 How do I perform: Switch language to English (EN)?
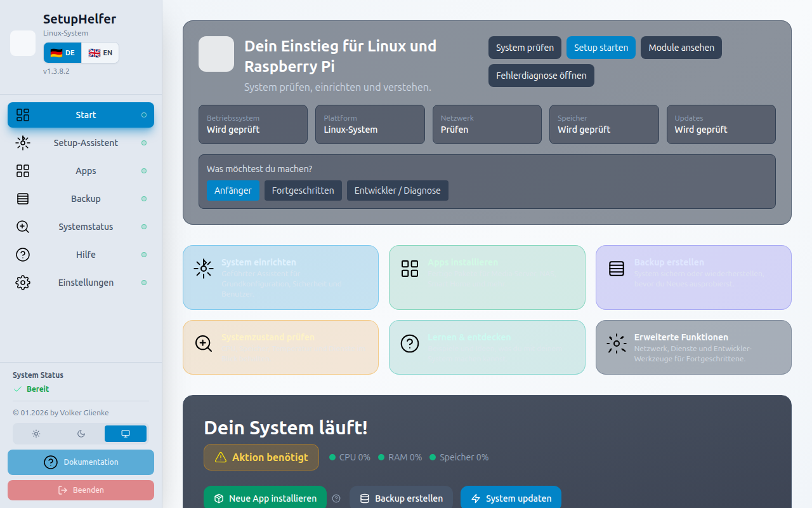pyautogui.click(x=100, y=53)
